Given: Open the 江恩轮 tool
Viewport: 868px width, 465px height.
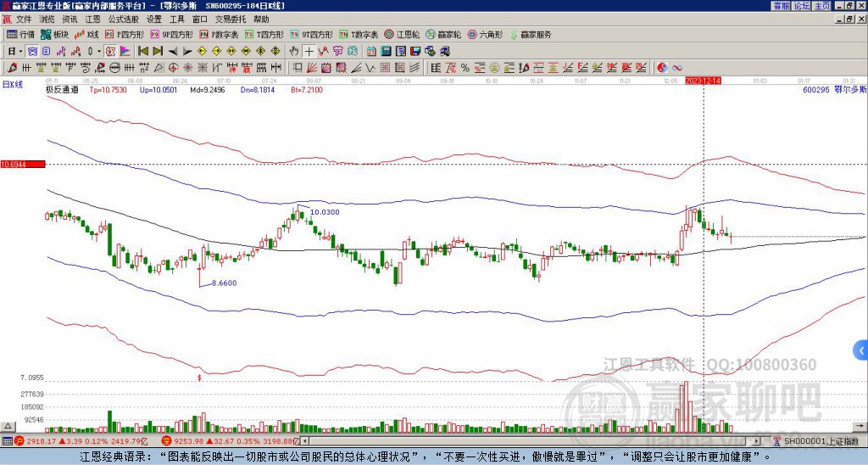Looking at the screenshot, I should click(x=402, y=34).
